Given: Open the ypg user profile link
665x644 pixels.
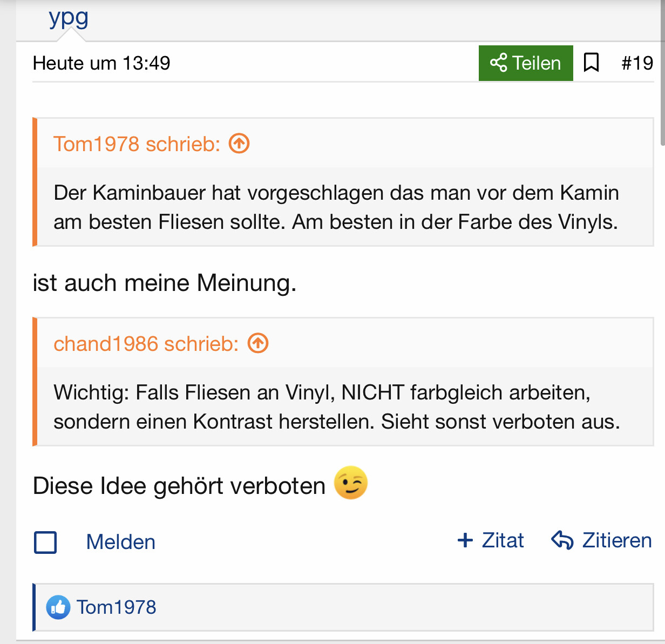Looking at the screenshot, I should [69, 17].
